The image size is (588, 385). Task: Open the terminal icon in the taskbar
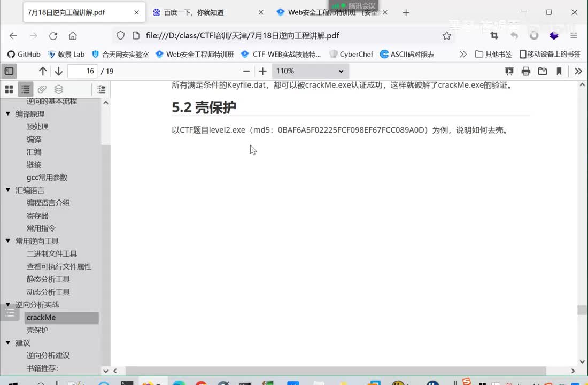click(127, 382)
